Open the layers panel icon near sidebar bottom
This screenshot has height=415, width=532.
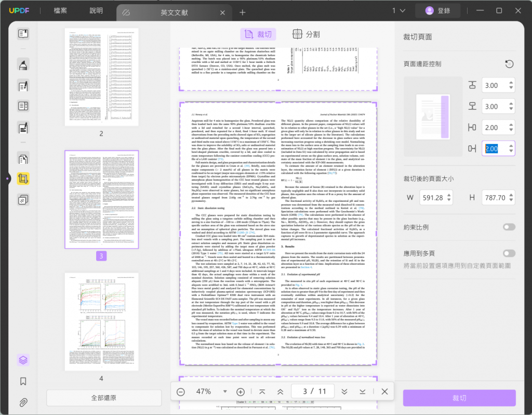[x=22, y=359]
